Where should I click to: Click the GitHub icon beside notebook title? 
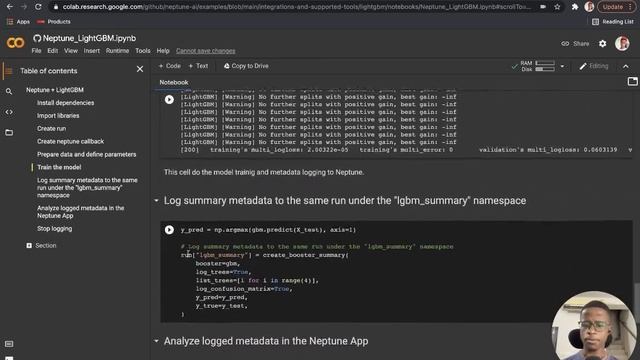[x=37, y=38]
